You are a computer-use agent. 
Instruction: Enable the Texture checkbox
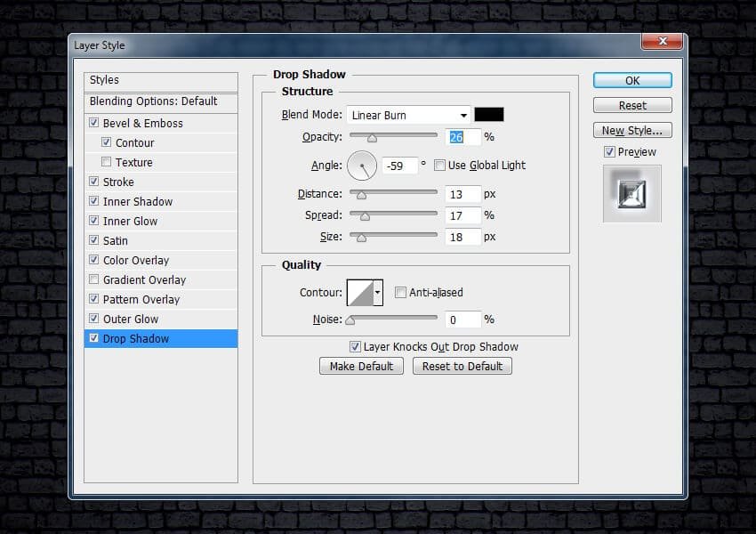pos(107,163)
